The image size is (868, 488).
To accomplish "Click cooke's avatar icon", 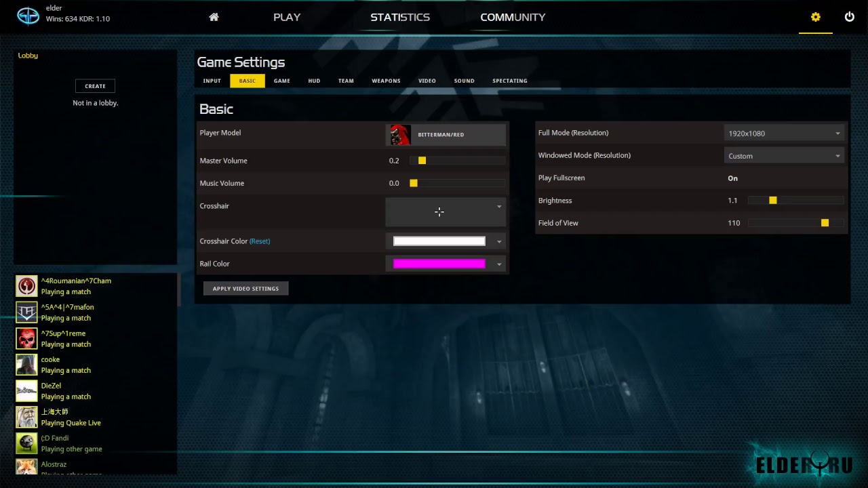I will point(26,365).
